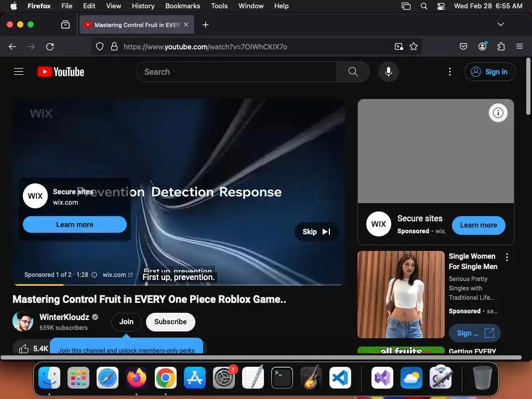This screenshot has width=532, height=399.
Task: Reload the current page
Action: (x=50, y=46)
